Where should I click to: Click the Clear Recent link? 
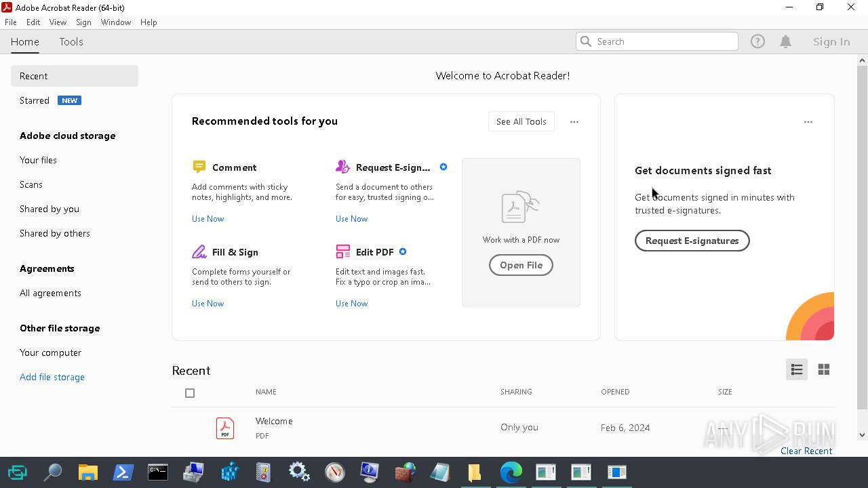point(806,451)
